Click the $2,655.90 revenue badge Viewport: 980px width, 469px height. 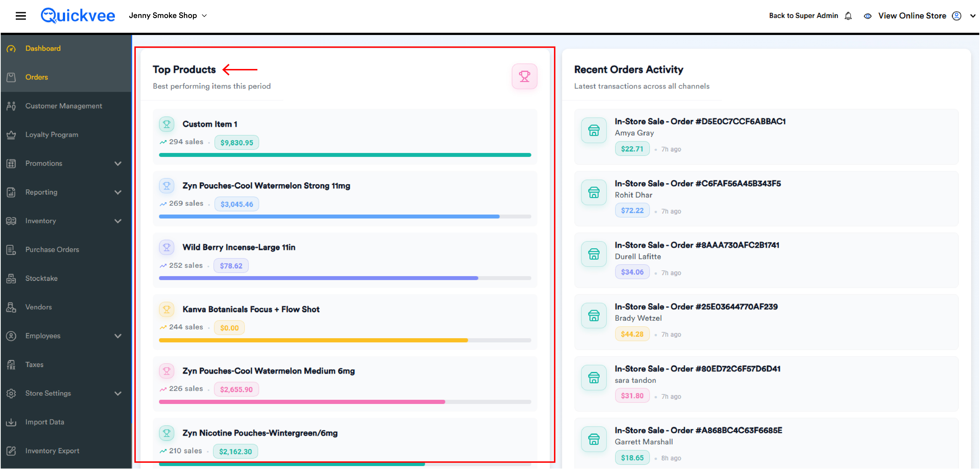click(x=236, y=389)
